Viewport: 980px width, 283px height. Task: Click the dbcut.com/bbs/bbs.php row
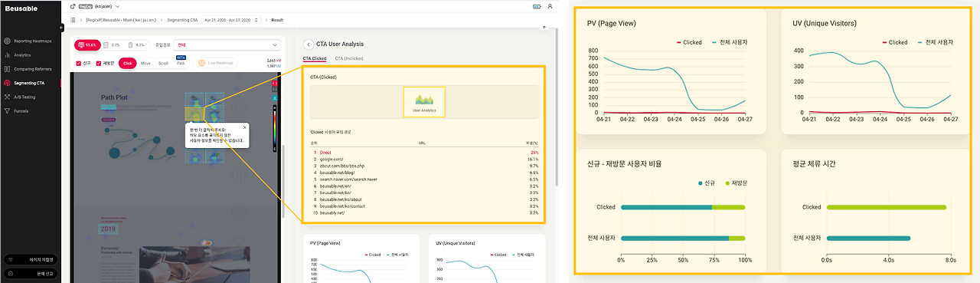tap(425, 166)
